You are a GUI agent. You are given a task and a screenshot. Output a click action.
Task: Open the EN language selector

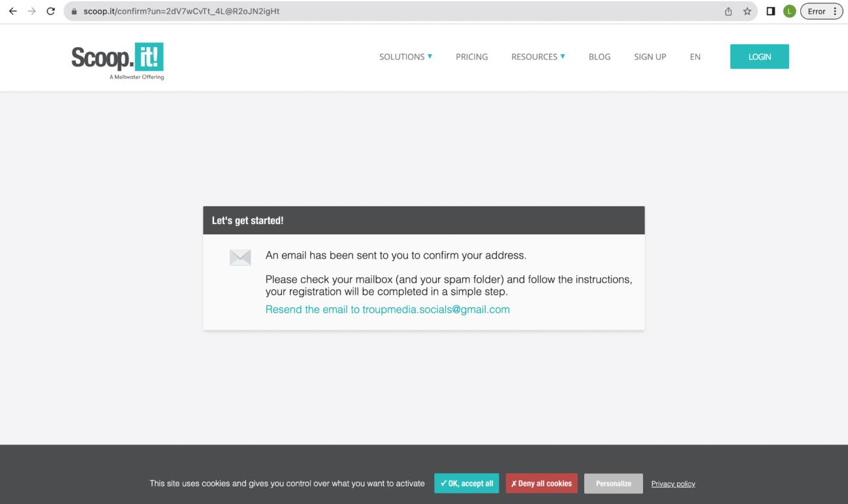695,57
